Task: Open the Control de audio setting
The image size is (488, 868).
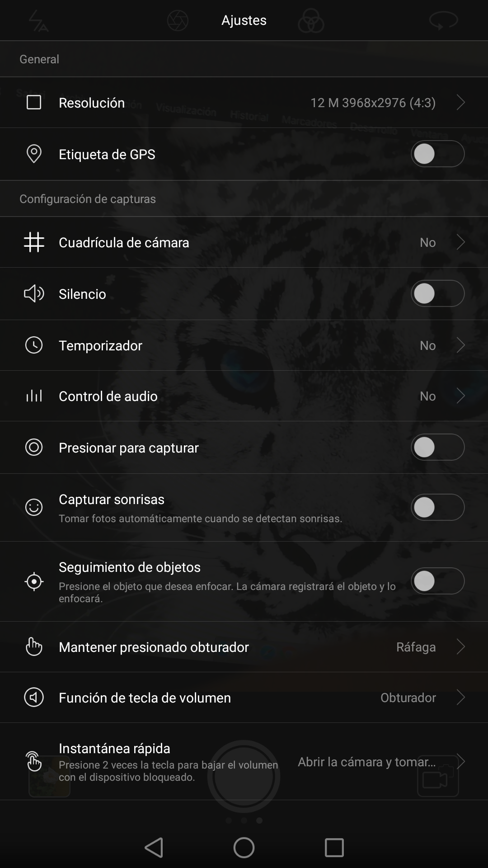Action: tap(244, 396)
